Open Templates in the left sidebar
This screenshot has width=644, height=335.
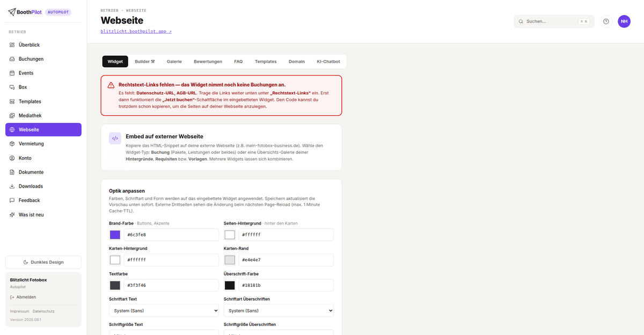click(x=43, y=101)
